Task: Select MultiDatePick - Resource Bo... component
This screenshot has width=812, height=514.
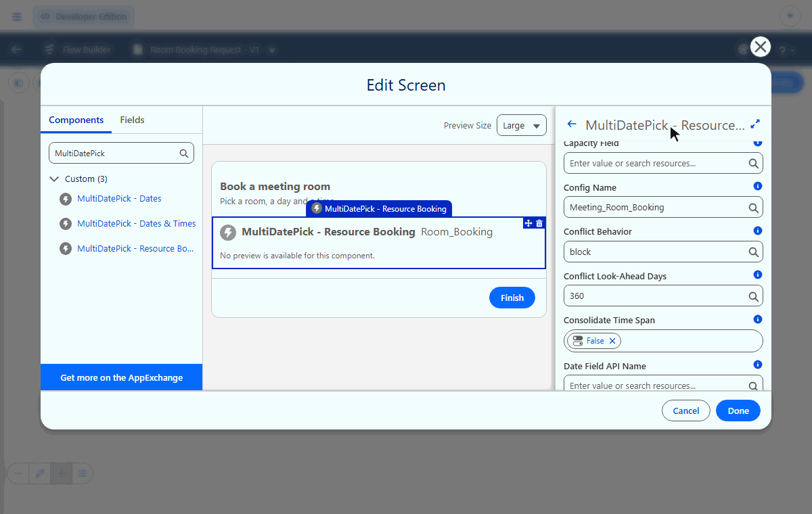Action: [x=135, y=248]
